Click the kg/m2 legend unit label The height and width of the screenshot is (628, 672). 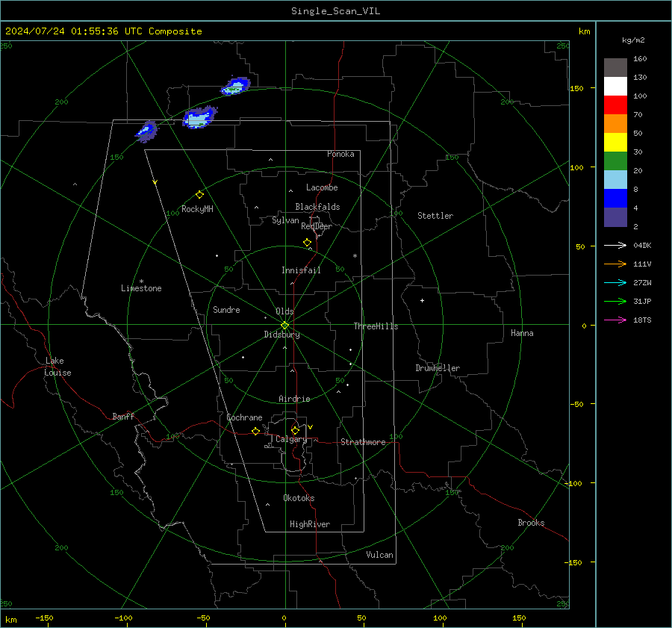click(633, 40)
